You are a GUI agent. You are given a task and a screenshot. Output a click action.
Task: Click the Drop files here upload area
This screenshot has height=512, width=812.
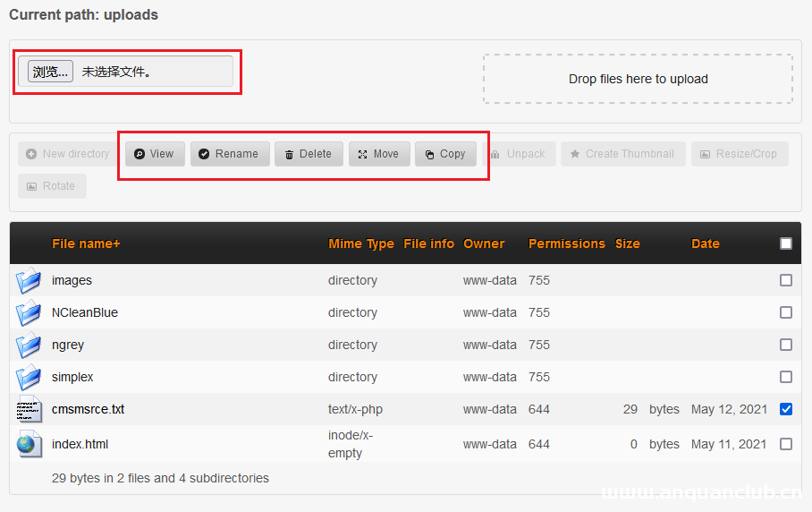click(638, 79)
